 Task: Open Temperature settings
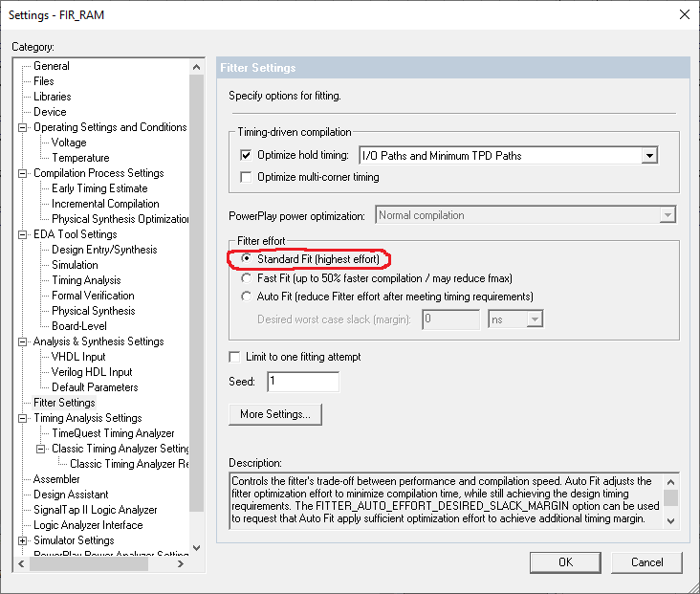click(80, 158)
